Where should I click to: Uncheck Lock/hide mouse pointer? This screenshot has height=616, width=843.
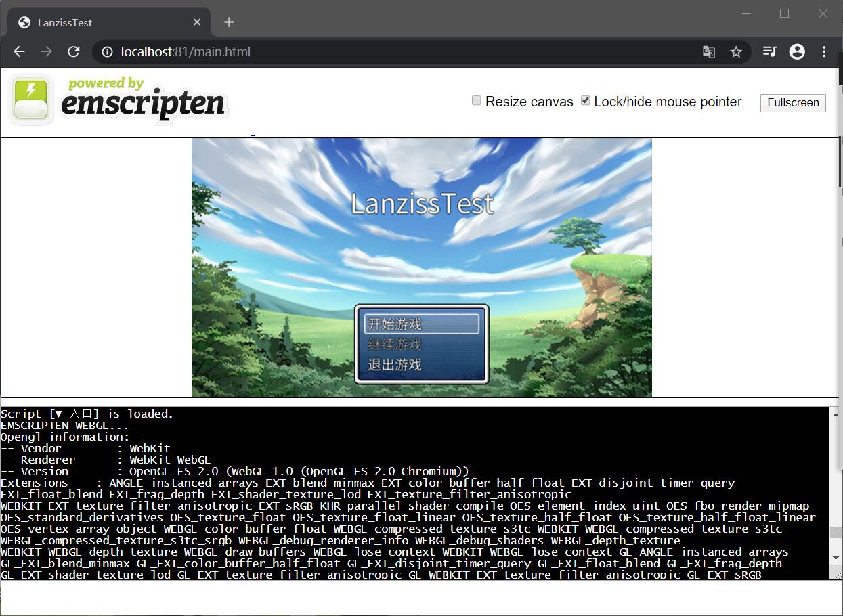[586, 101]
